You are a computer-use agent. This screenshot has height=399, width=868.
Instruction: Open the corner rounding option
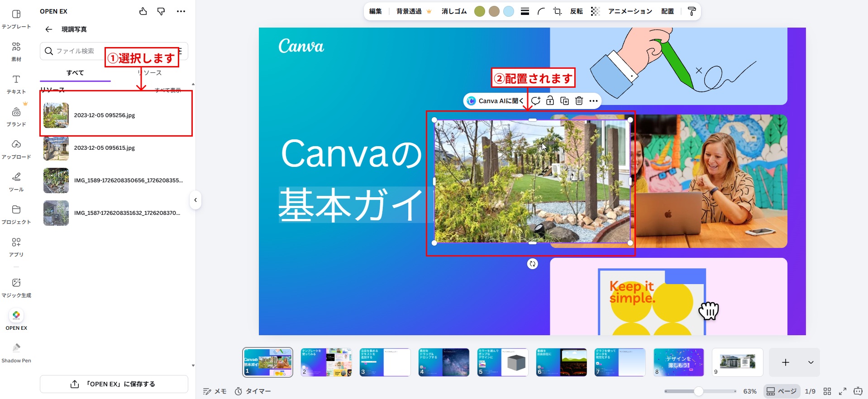[541, 11]
